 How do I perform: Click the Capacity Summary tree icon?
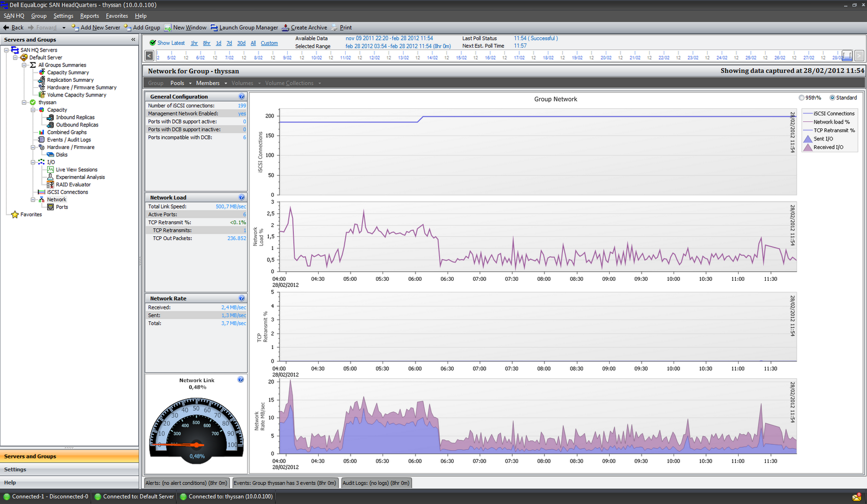click(x=42, y=72)
